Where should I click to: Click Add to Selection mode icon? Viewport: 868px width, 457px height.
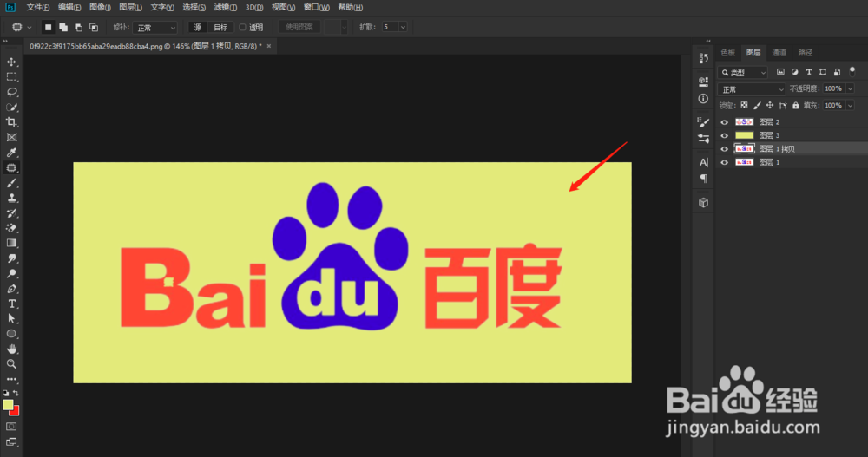tap(63, 27)
